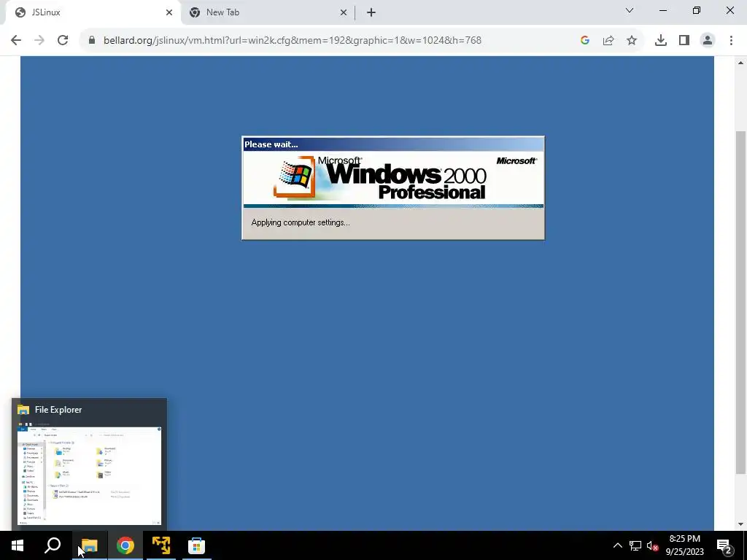This screenshot has height=560, width=747.
Task: Open the Windows Start menu
Action: tap(18, 545)
